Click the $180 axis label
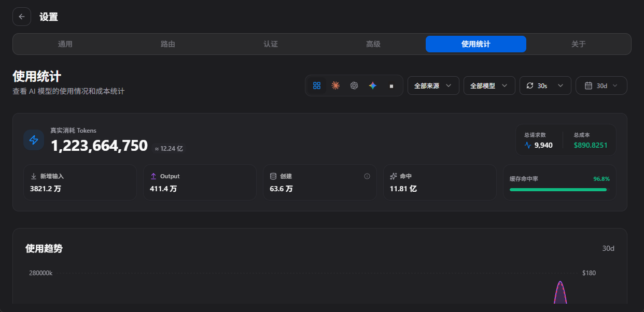Viewport: 644px width, 312px height. coord(589,273)
